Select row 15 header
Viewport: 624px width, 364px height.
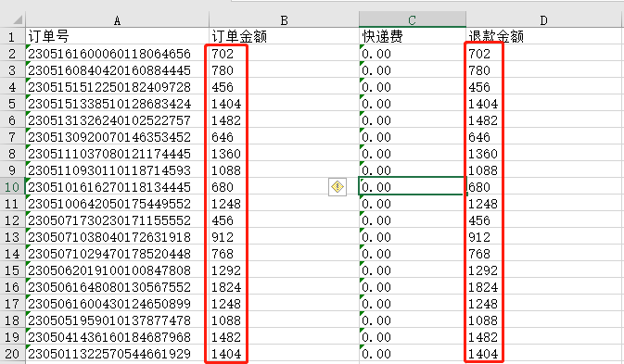(12, 270)
